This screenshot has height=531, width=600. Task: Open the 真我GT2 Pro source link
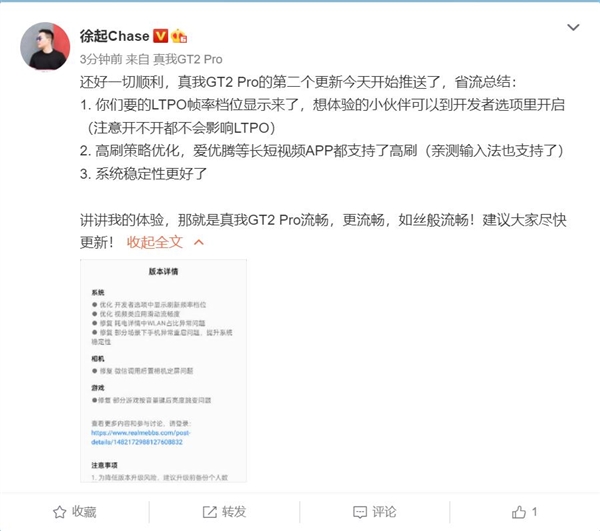tap(188, 59)
